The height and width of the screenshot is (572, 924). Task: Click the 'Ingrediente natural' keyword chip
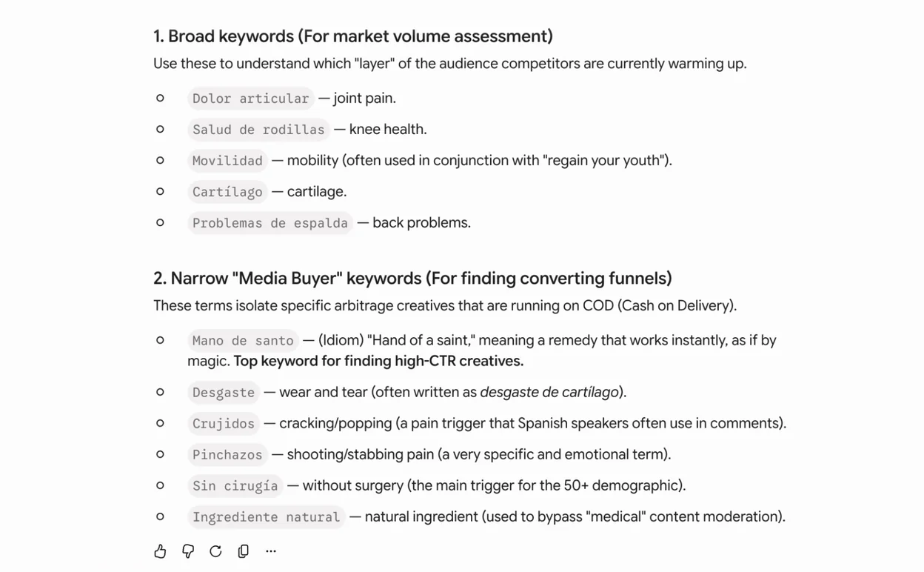[x=267, y=516]
